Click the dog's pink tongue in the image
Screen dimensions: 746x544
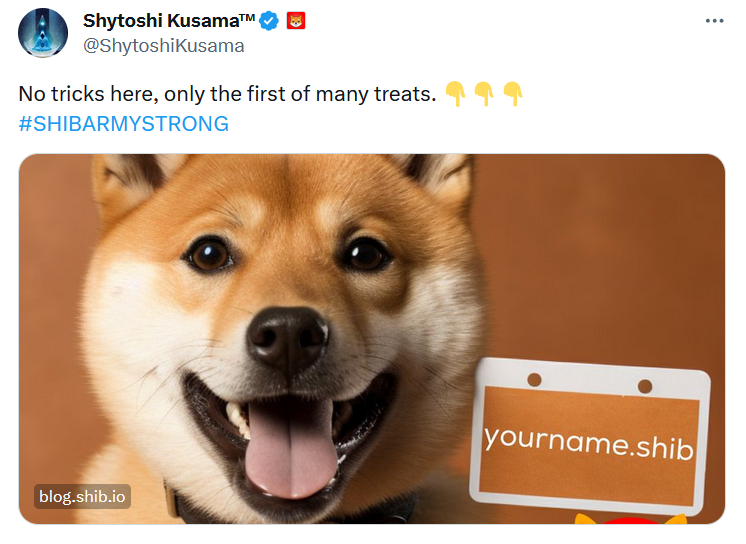(291, 447)
